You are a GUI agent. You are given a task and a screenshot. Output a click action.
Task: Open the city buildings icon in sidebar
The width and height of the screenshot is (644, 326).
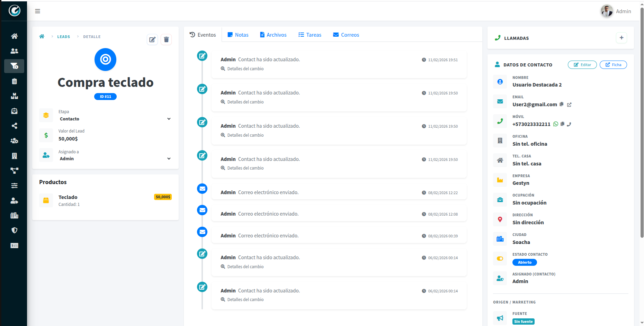point(14,215)
